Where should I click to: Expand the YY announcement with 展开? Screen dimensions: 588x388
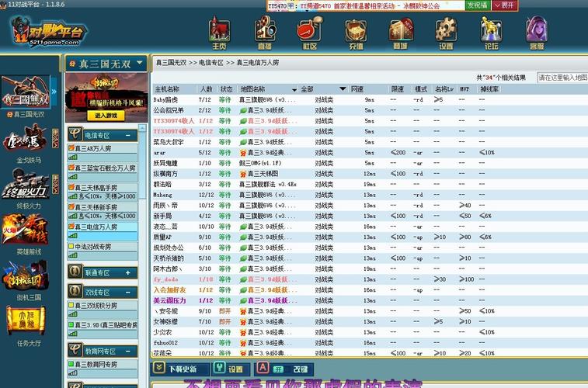tap(505, 5)
